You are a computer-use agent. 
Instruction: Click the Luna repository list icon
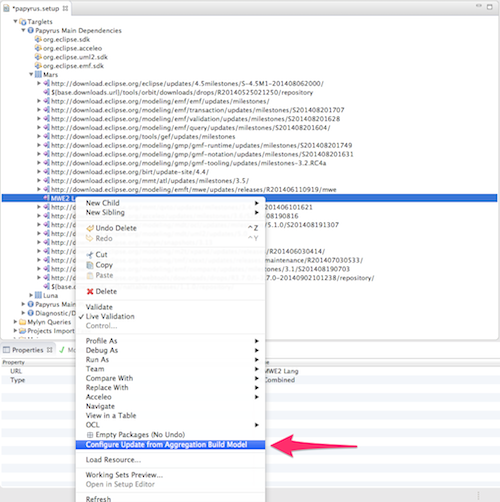point(38,295)
